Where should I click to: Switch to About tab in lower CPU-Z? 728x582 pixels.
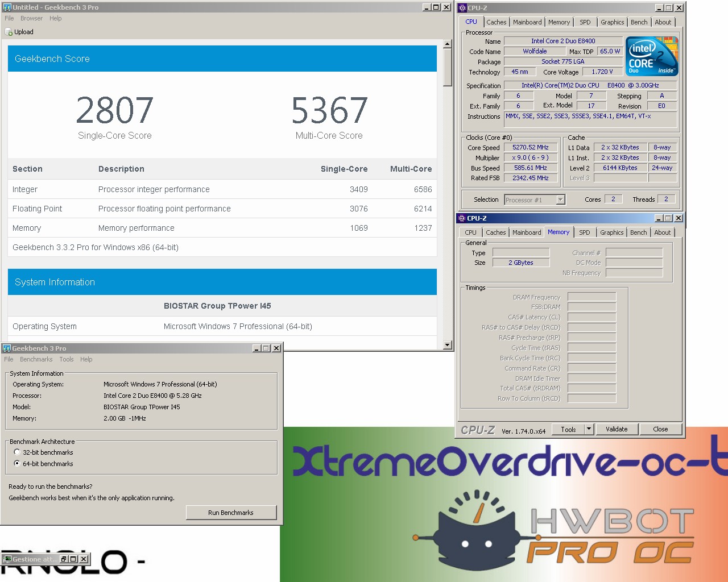(662, 232)
